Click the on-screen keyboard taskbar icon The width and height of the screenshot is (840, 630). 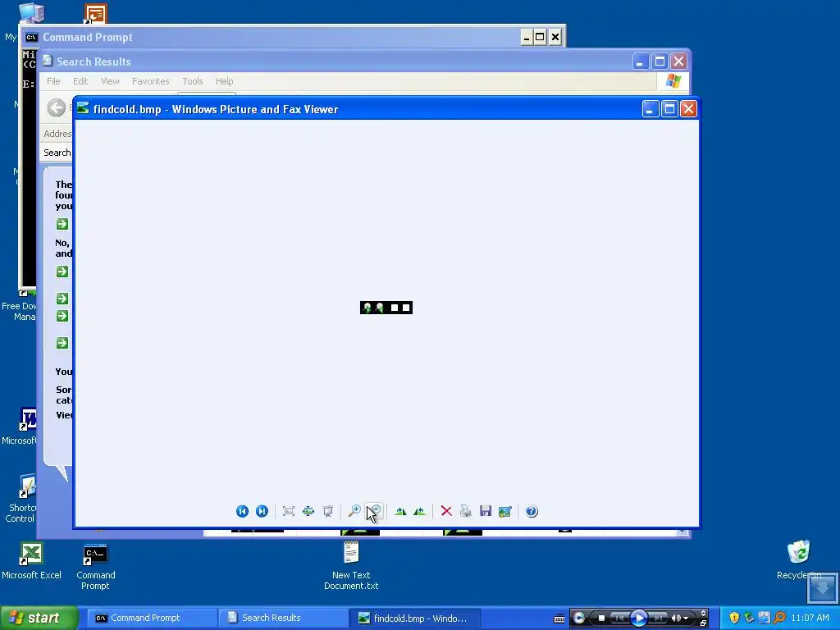(x=559, y=619)
